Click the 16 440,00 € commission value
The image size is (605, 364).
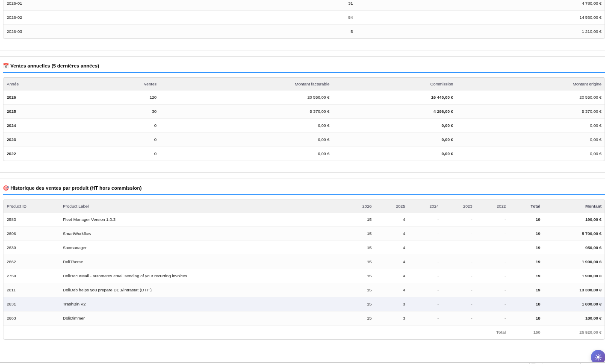pos(442,97)
